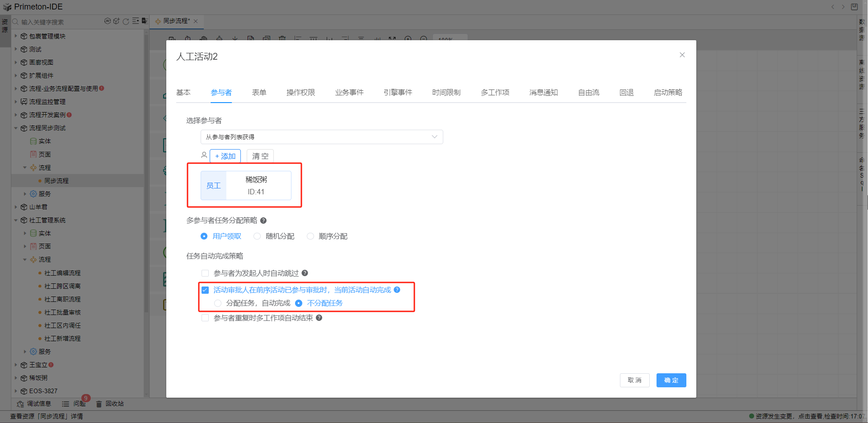
Task: Uncheck 活动审批人在前序活动已参与审批时 checkbox
Action: click(205, 290)
